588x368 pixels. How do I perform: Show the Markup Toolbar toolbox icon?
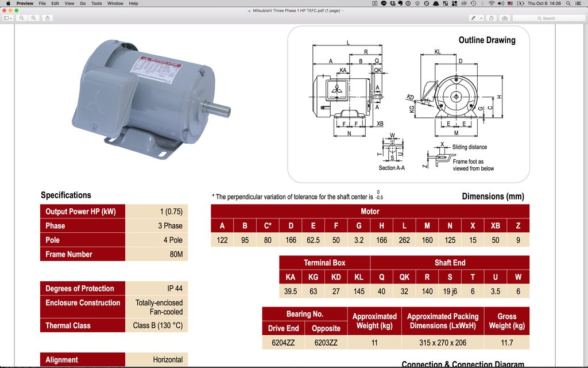click(505, 18)
